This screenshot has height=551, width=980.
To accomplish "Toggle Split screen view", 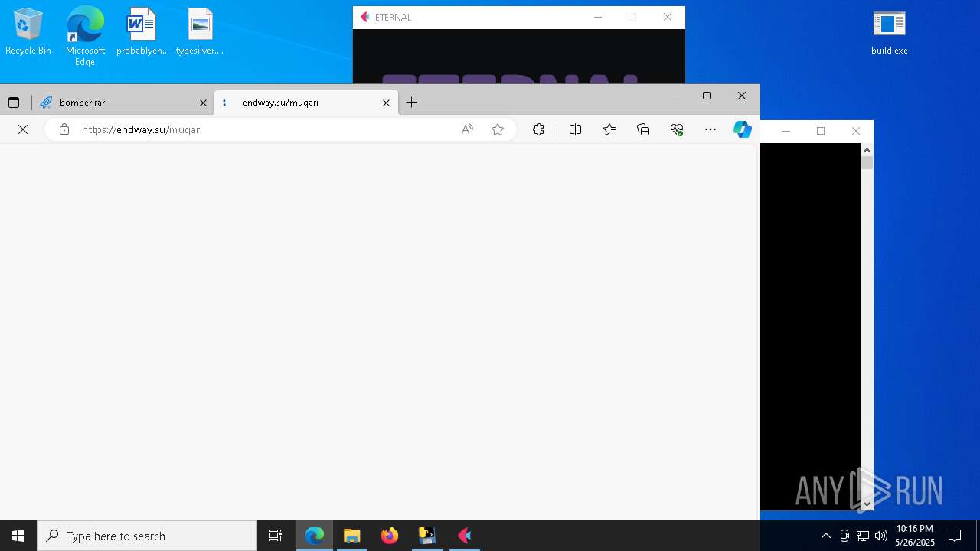I will [x=576, y=129].
